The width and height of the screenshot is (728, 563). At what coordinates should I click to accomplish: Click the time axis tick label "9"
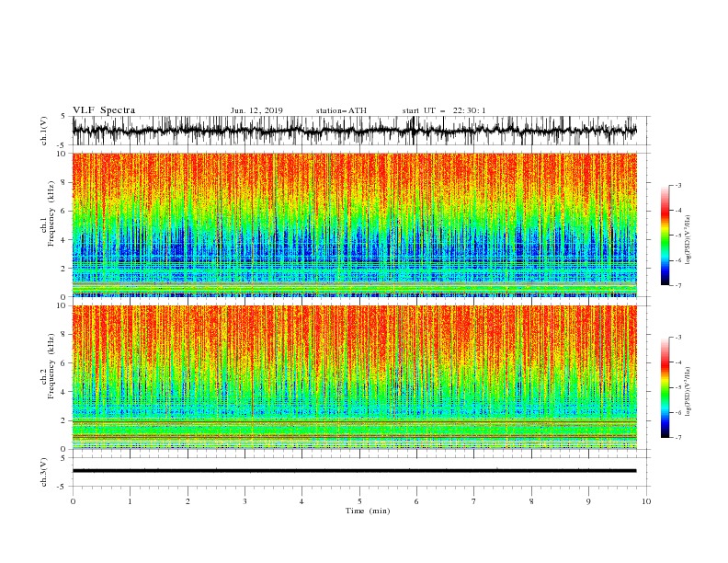pos(588,501)
